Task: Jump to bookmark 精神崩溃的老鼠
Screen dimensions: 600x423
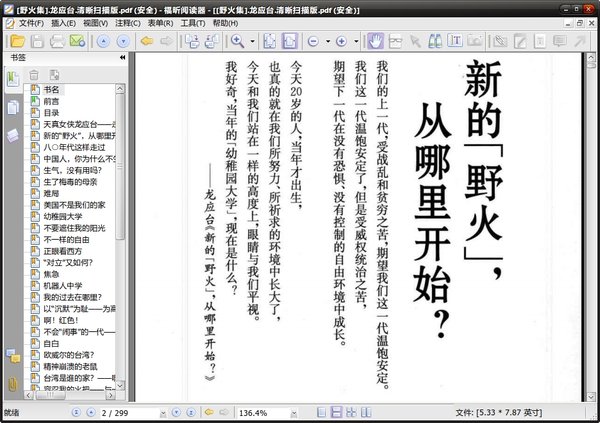Action: coord(70,366)
